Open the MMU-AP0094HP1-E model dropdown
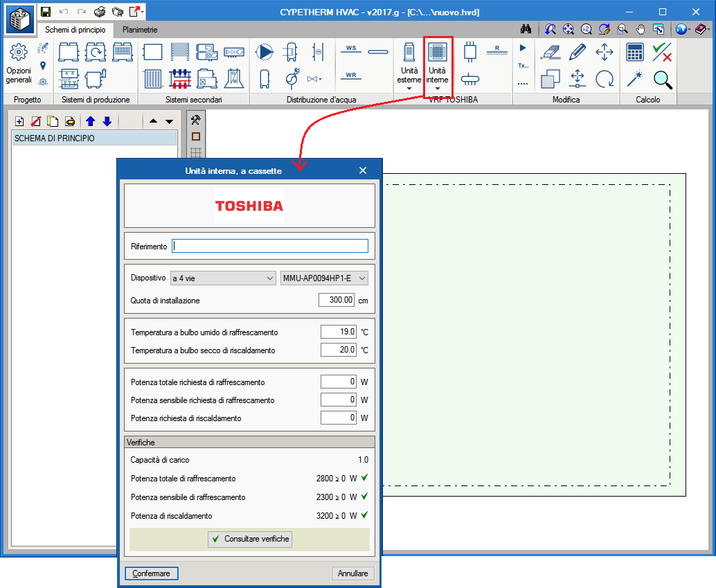Image resolution: width=716 pixels, height=588 pixels. click(324, 278)
